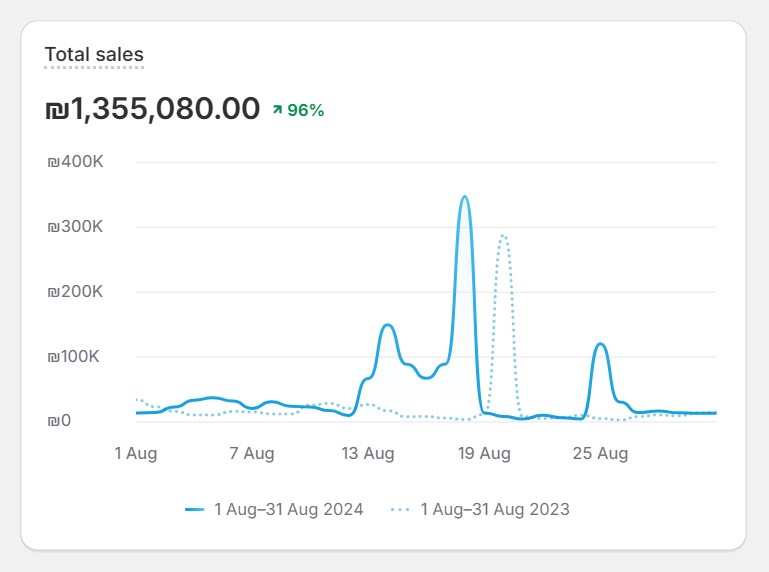Toggle the 1 Aug–31 Aug 2023 legend label
769x572 pixels.
tap(494, 509)
